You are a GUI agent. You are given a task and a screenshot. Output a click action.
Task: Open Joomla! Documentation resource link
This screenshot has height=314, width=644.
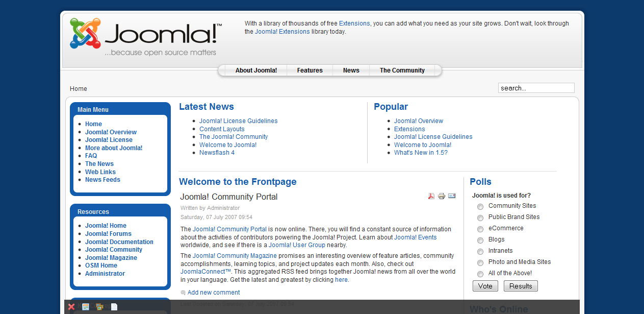(x=119, y=242)
